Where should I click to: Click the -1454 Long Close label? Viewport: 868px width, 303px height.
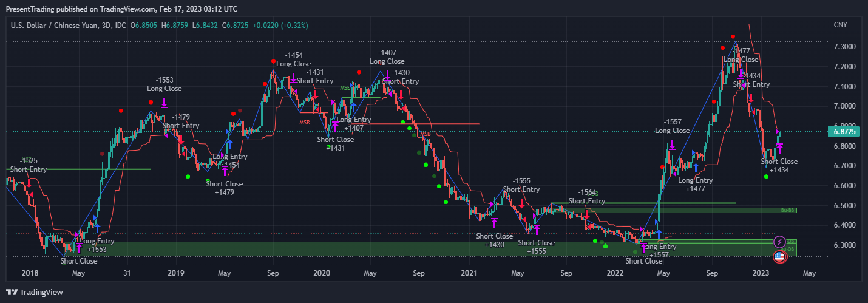(294, 60)
